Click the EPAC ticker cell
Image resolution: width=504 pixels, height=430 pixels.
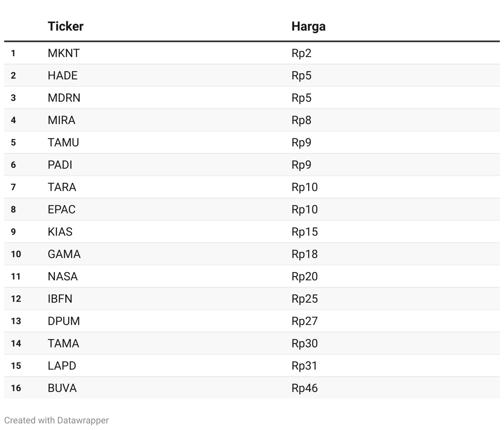pos(62,210)
